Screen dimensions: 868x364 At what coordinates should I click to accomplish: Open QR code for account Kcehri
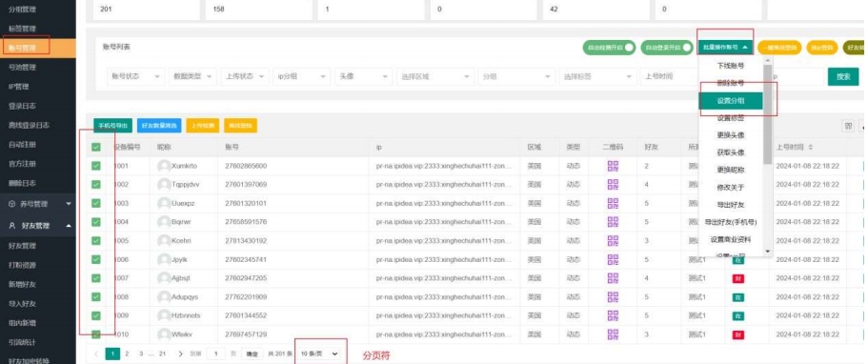(x=613, y=241)
